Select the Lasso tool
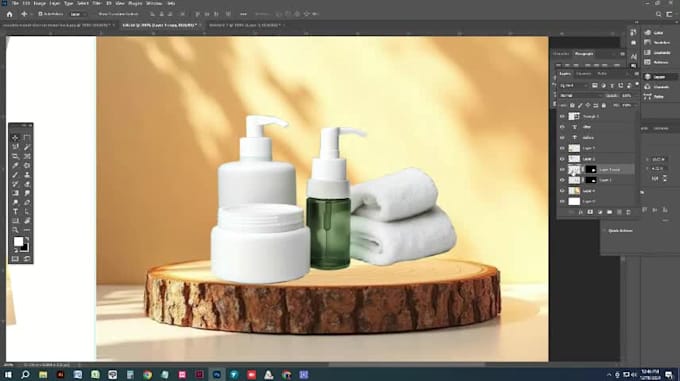This screenshot has height=381, width=680. click(x=15, y=147)
